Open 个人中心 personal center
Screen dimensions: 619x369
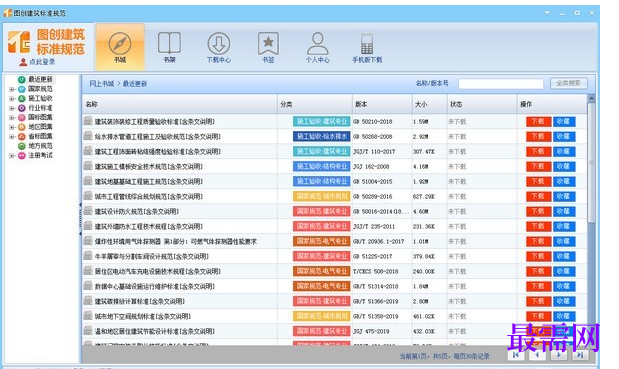[x=317, y=47]
